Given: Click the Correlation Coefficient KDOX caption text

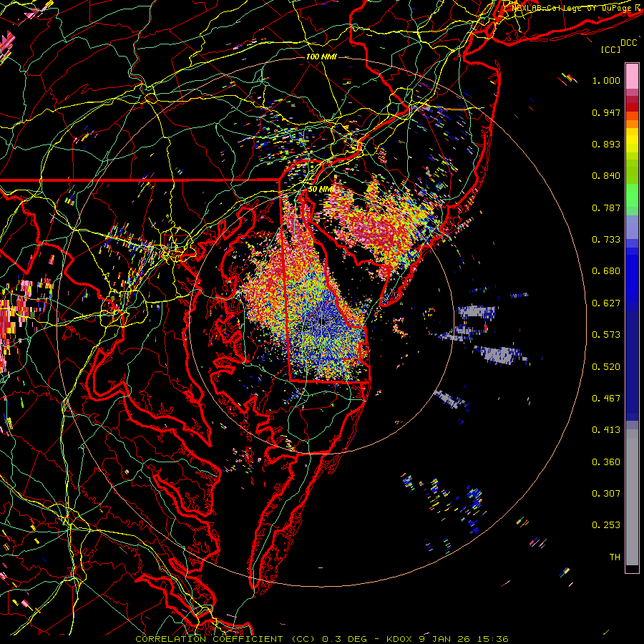Looking at the screenshot, I should [x=321, y=639].
